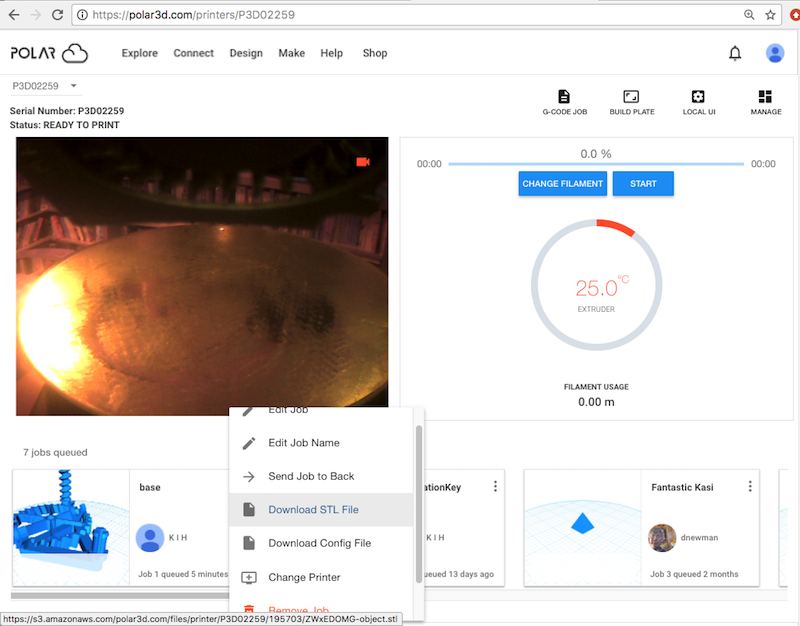
Task: Click the Remove Job menu entry
Action: point(321,610)
